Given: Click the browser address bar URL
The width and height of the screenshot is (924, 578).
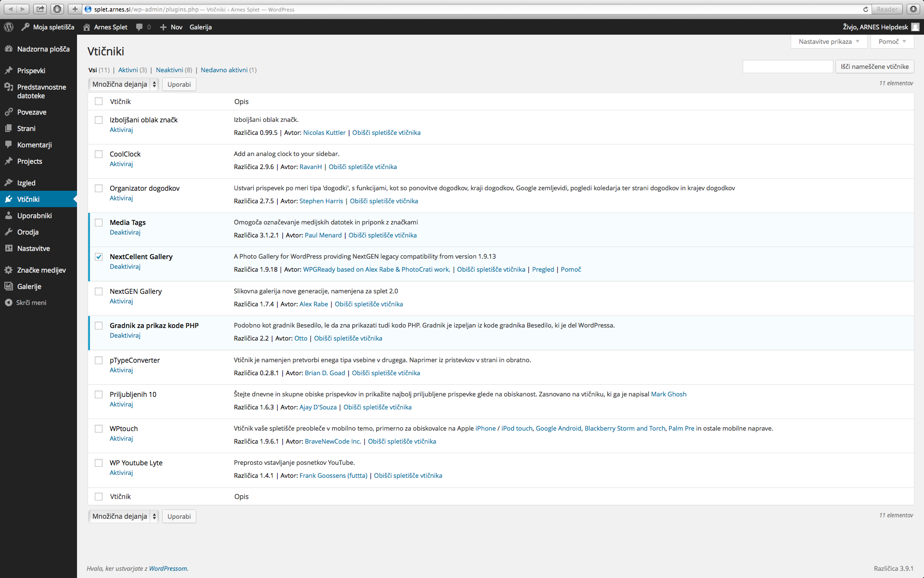Looking at the screenshot, I should (472, 9).
